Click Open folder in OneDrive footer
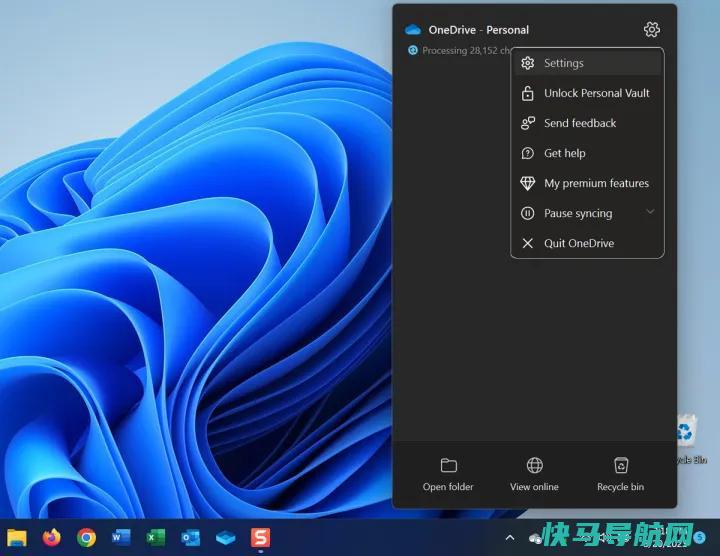The image size is (720, 556). (448, 474)
